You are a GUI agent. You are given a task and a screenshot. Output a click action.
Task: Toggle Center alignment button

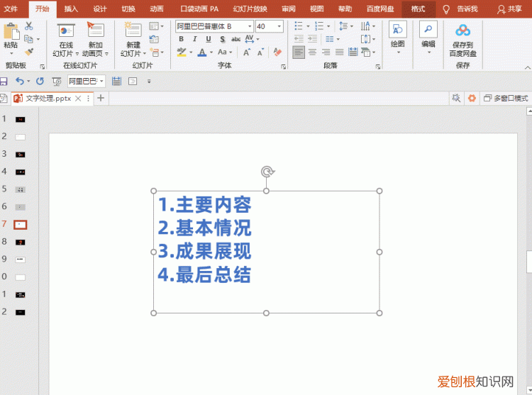click(x=312, y=52)
